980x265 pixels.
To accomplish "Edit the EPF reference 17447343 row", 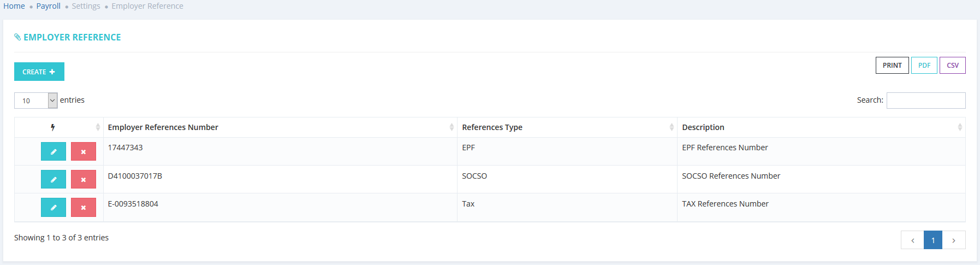I will (x=54, y=151).
